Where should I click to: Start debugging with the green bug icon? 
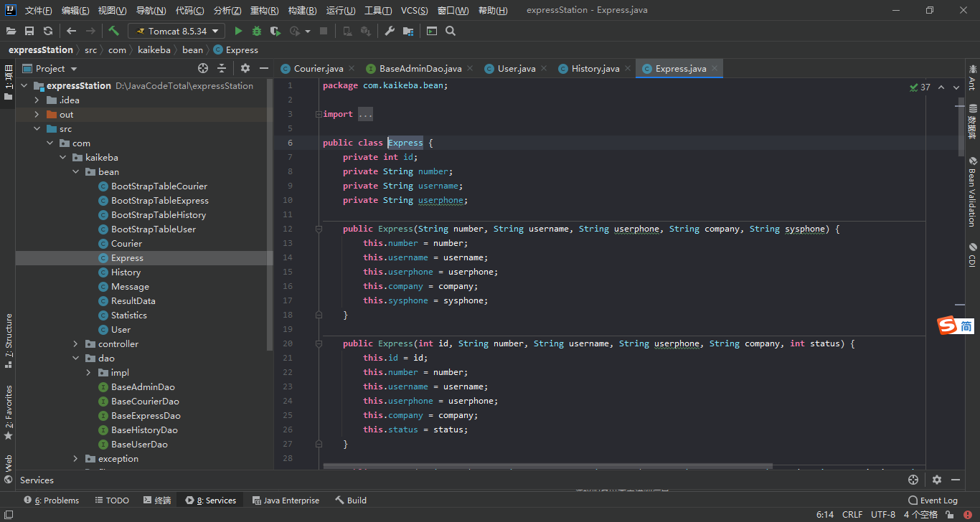pyautogui.click(x=257, y=31)
